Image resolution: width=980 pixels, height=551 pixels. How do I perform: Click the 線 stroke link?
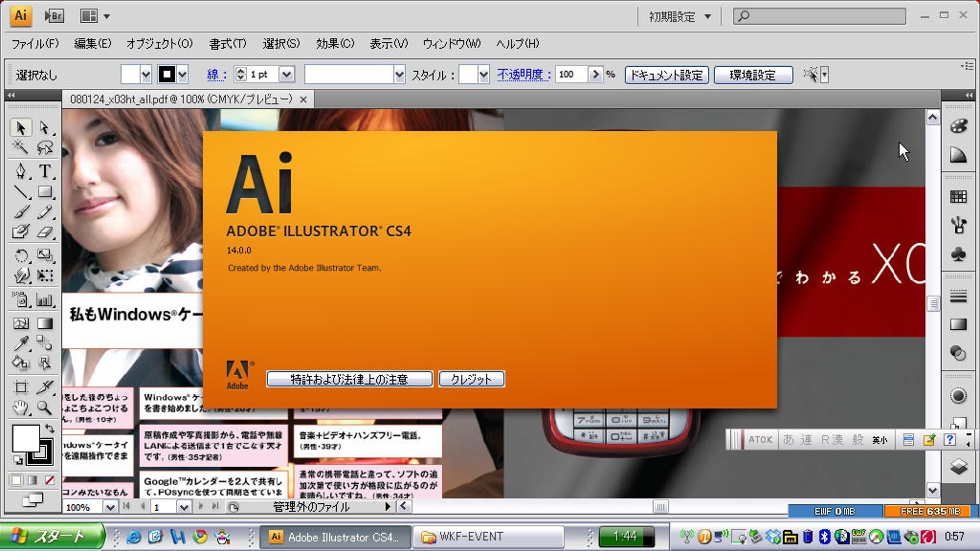click(216, 75)
